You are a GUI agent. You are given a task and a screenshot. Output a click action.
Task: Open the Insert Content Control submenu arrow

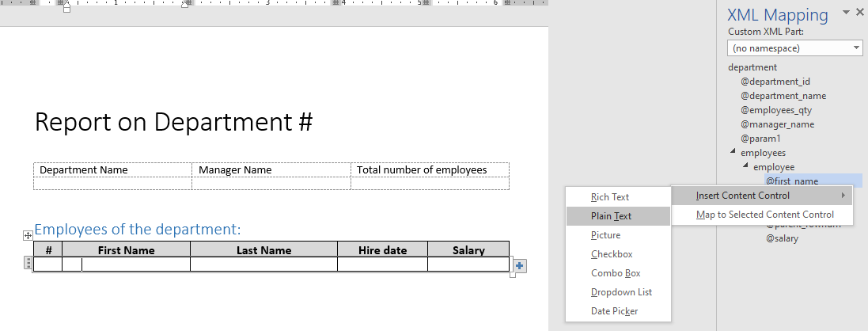click(843, 195)
